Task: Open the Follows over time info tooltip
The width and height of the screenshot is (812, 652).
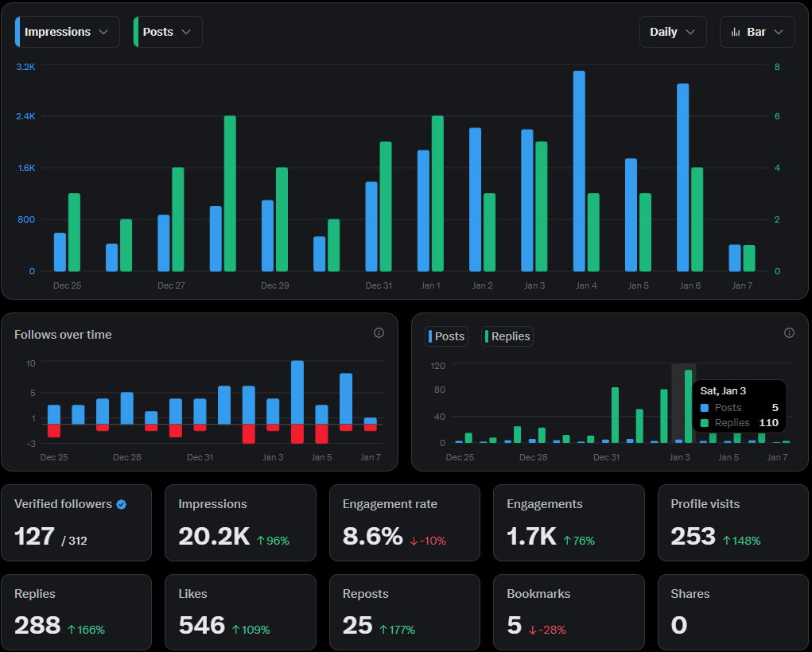Action: pyautogui.click(x=379, y=333)
